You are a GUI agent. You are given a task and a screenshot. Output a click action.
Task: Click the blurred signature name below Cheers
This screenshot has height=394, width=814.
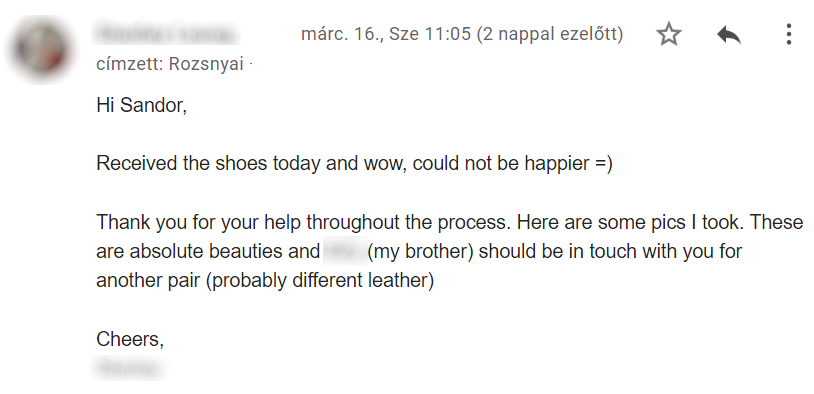tap(128, 369)
